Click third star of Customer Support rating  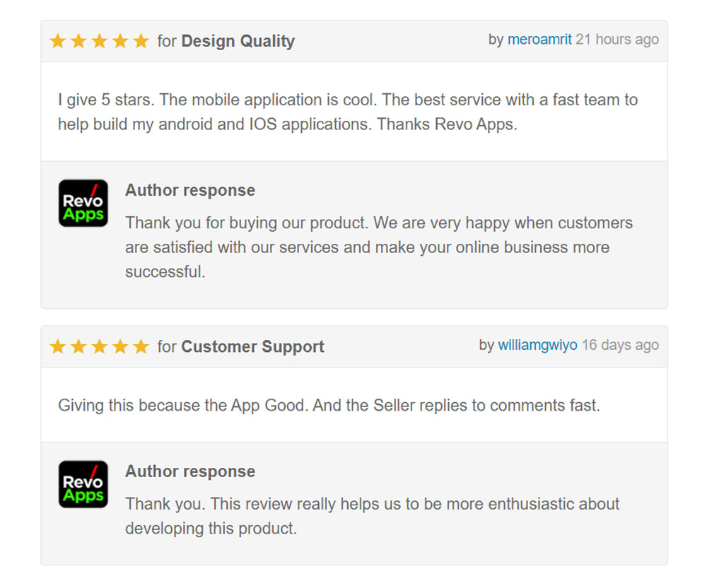point(100,346)
